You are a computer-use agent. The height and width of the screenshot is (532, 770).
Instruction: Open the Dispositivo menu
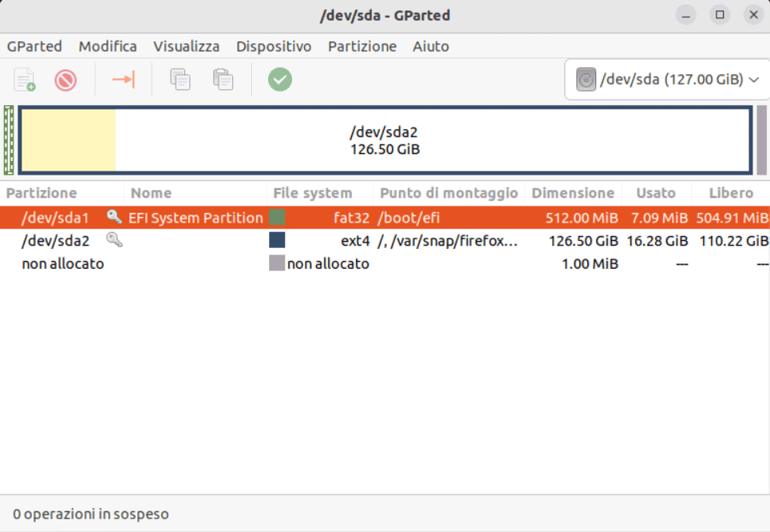(x=274, y=46)
